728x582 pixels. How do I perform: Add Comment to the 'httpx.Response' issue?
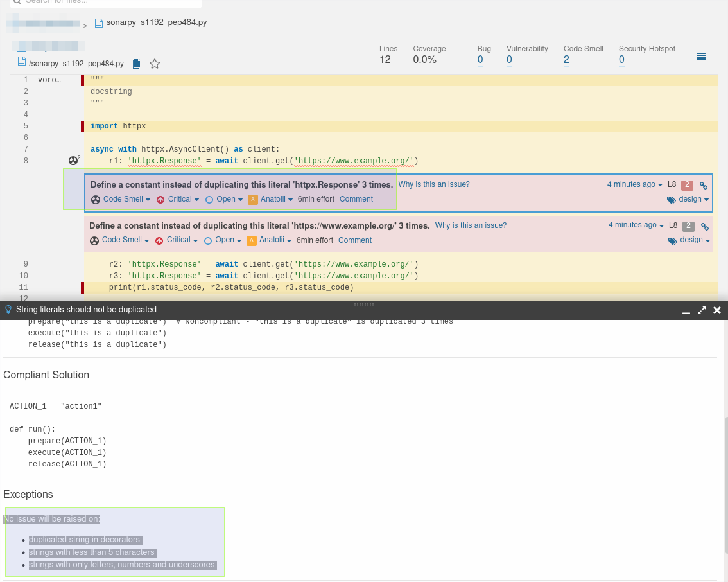click(356, 199)
